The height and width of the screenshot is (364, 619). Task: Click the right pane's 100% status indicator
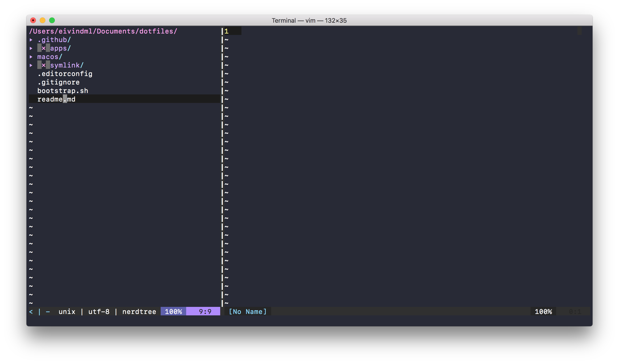(543, 311)
